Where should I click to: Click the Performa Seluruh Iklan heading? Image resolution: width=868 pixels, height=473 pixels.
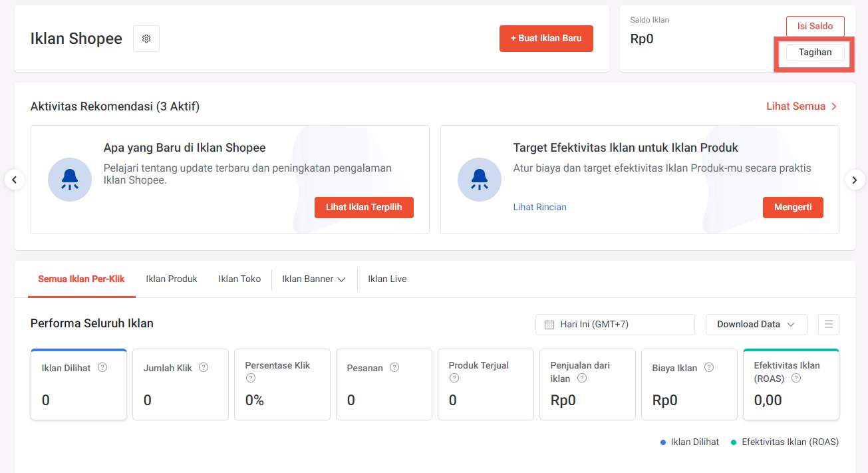[92, 324]
